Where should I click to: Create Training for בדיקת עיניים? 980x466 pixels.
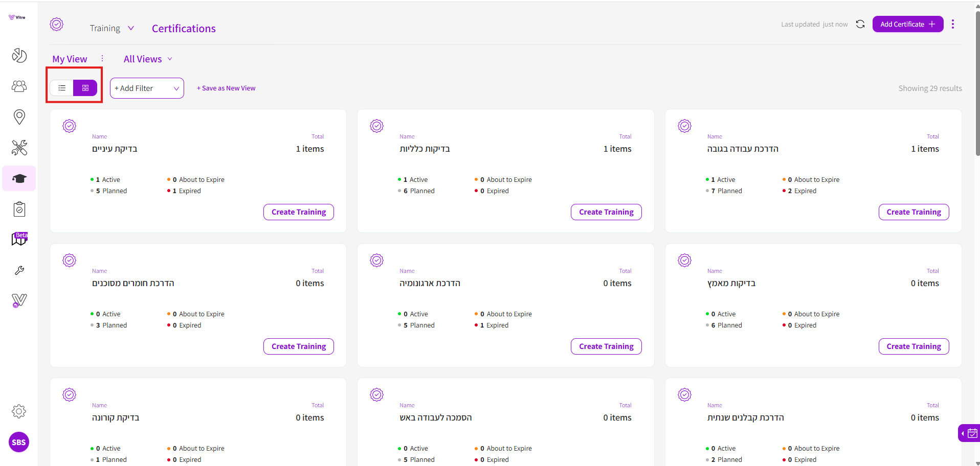point(299,212)
